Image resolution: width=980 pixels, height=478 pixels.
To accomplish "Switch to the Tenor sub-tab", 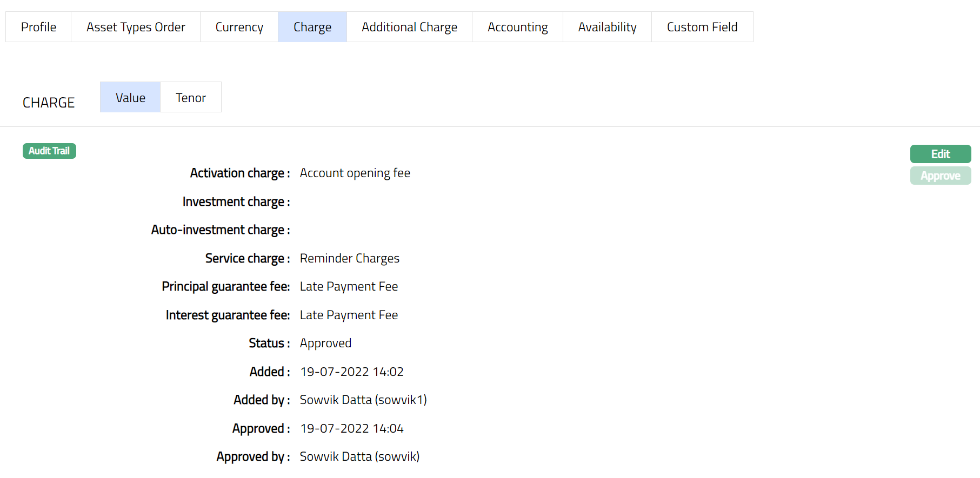I will tap(191, 98).
